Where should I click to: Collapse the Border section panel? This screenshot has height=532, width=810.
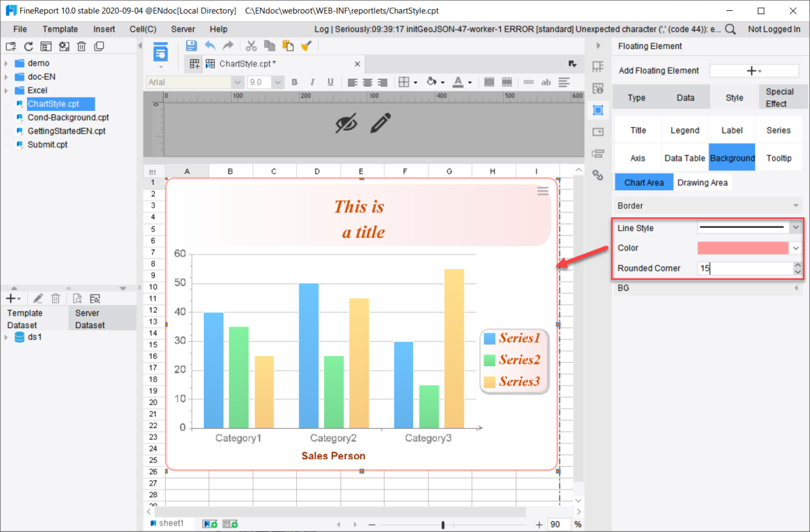(795, 205)
